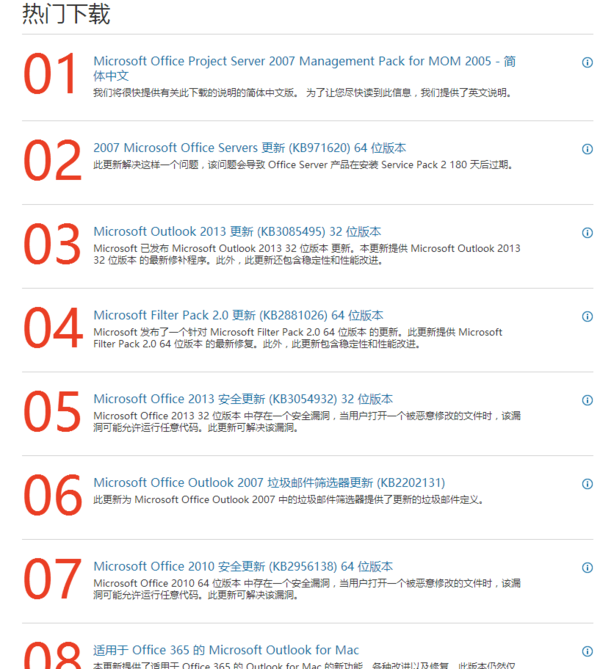Image resolution: width=600 pixels, height=669 pixels.
Task: Click description starting Microsoft Office 2010 64 位版本 中存在
Action: click(x=307, y=589)
